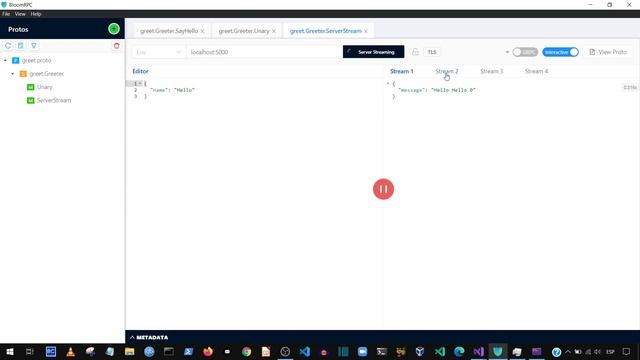Click the small dropdown arrow before WEB switch
640x360 pixels.
tap(507, 52)
